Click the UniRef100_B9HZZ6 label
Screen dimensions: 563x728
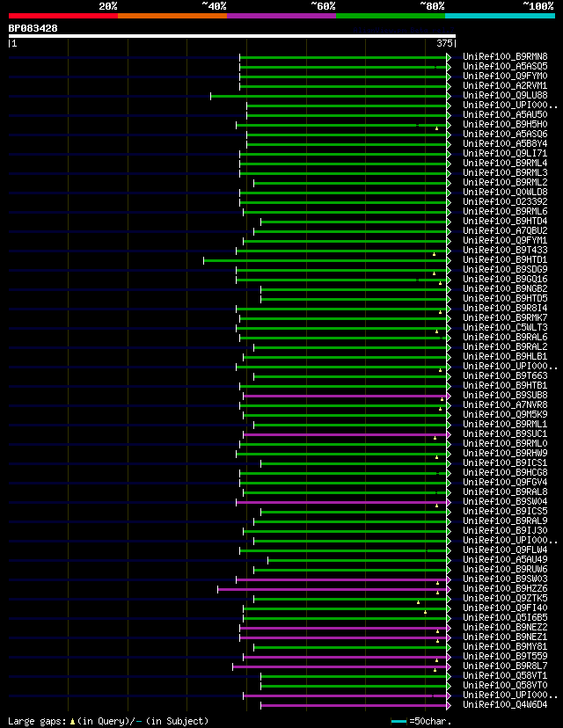click(505, 589)
